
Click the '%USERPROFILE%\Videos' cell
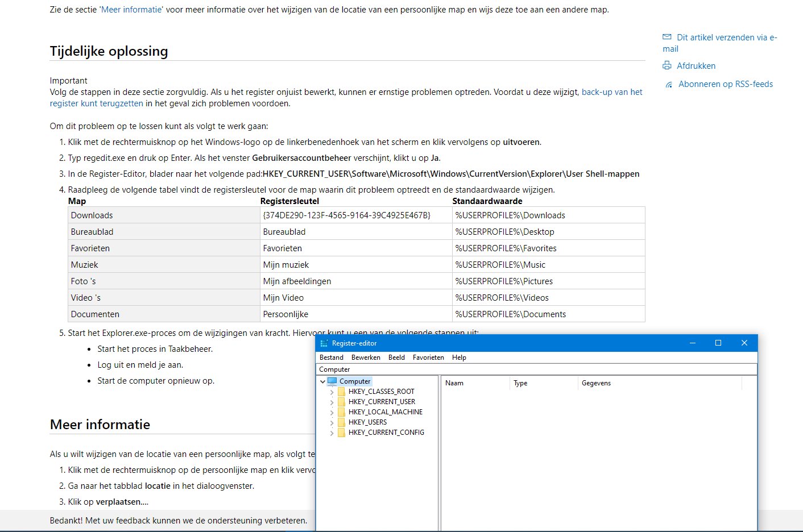tap(549, 298)
